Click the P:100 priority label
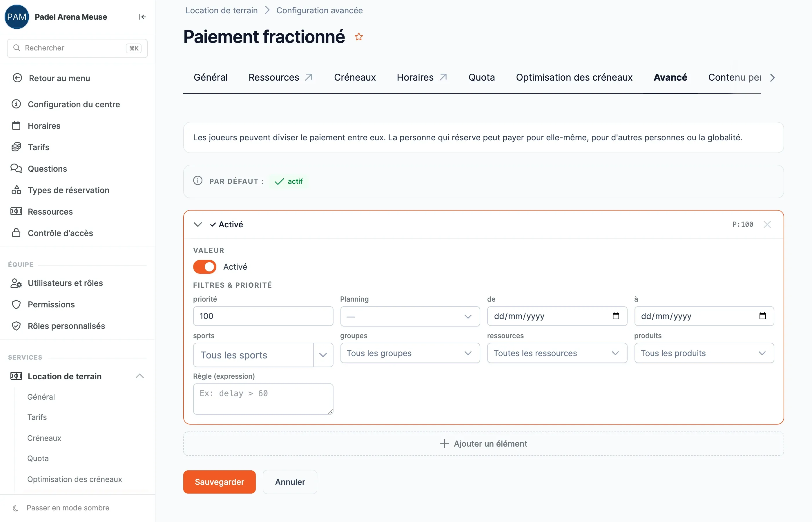 743,224
